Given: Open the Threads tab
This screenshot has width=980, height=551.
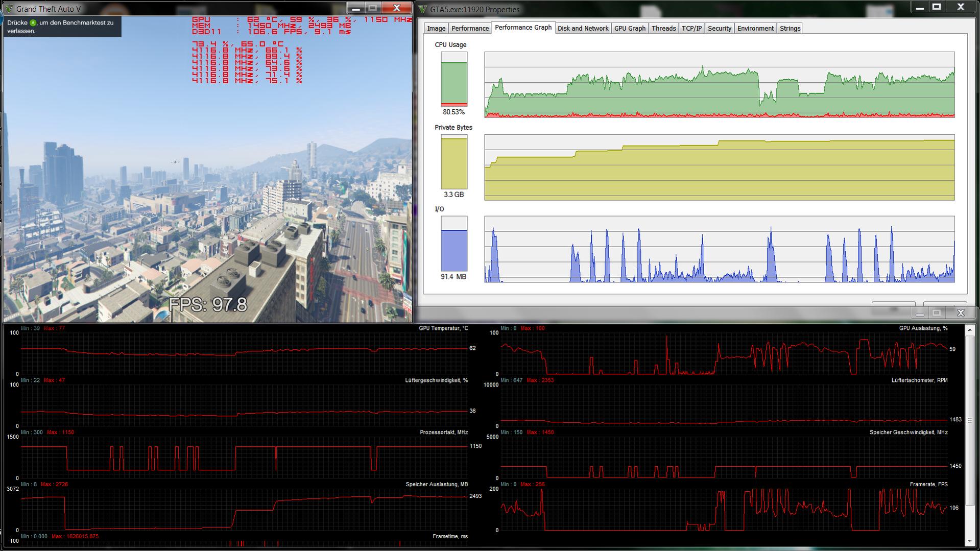Looking at the screenshot, I should (x=663, y=29).
